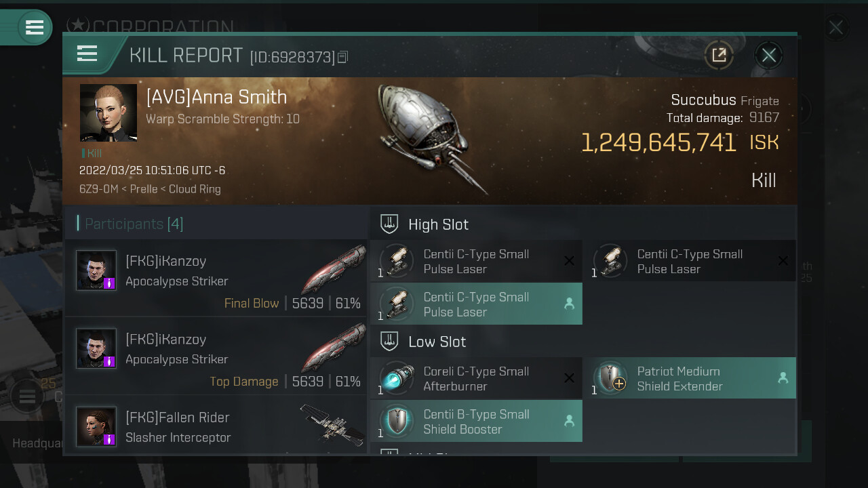Open main menu in top-left corner
Viewport: 868px width, 488px height.
pyautogui.click(x=34, y=28)
